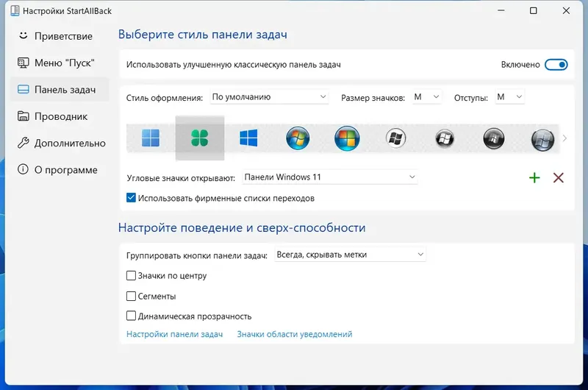Click the StartAllBack app icon in title bar
The height and width of the screenshot is (390, 588).
(x=15, y=11)
